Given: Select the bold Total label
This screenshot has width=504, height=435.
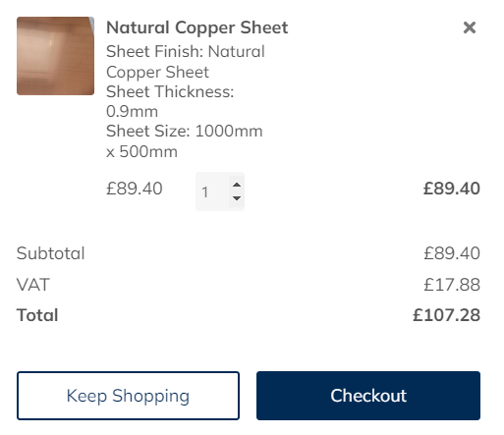Looking at the screenshot, I should pos(37,315).
